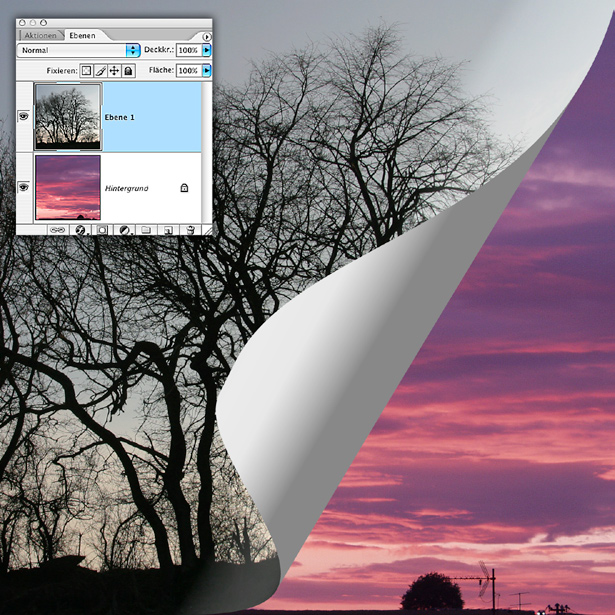
Task: Open the layers panel options menu arrow
Action: click(x=207, y=36)
